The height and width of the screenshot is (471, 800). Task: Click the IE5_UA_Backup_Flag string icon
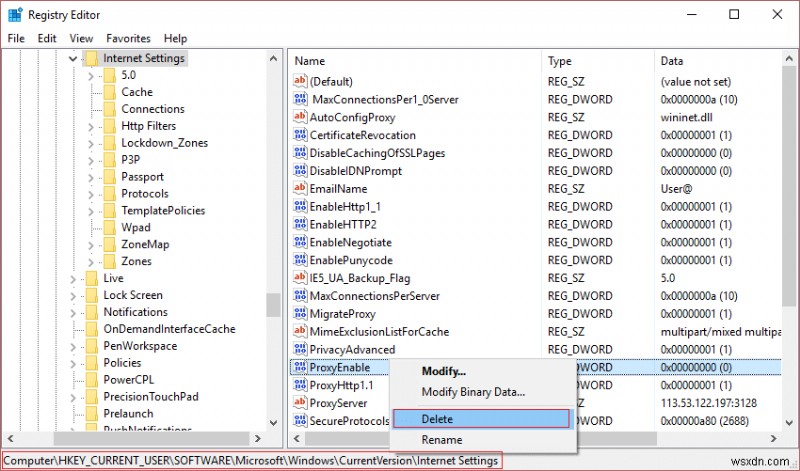[300, 278]
